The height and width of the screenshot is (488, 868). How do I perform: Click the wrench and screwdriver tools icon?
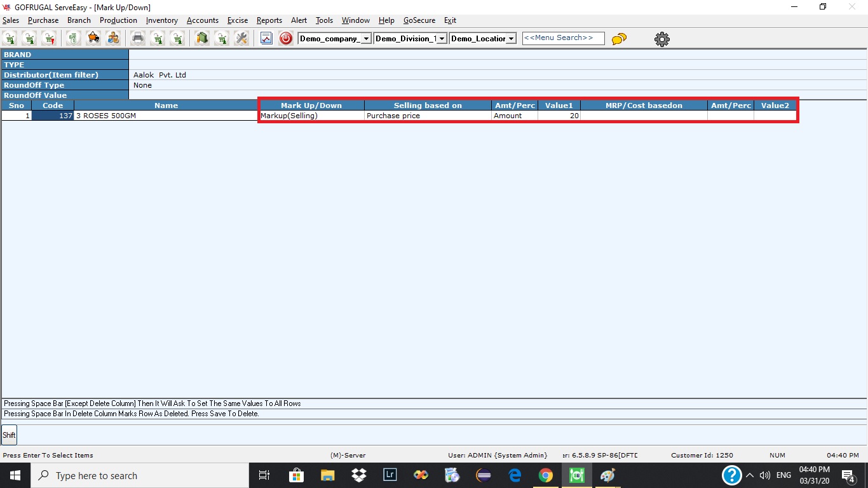[x=241, y=38]
